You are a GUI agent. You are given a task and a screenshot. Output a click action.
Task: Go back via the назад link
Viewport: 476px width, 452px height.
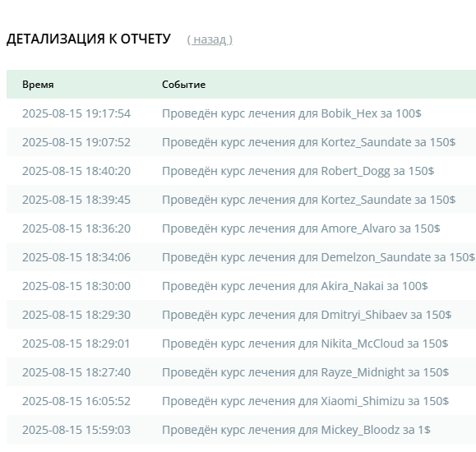coord(210,39)
